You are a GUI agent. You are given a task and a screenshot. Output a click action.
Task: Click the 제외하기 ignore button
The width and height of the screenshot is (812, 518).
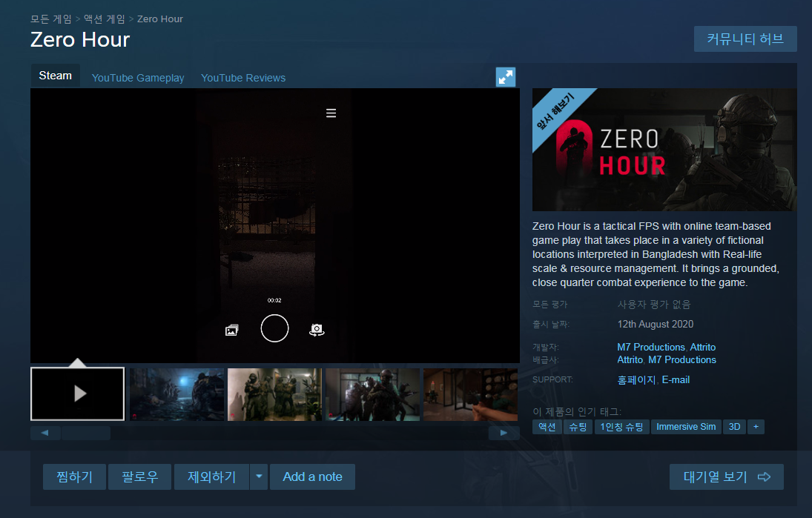[212, 477]
